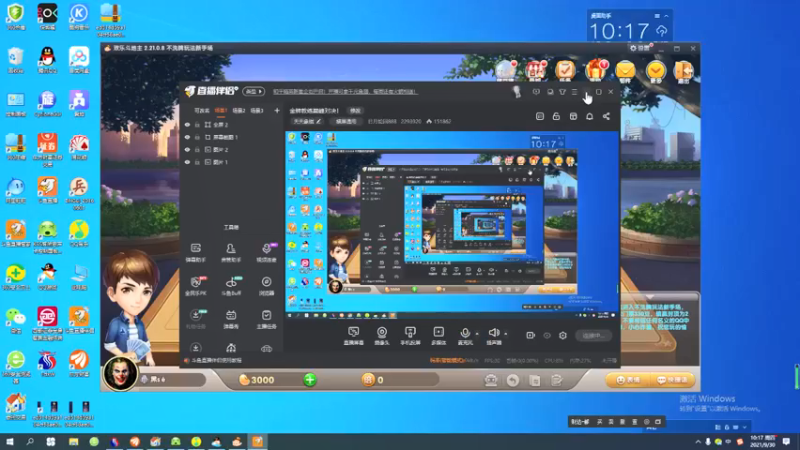Open the taskbar search icon
Viewport: 800px width, 450px height.
point(30,442)
